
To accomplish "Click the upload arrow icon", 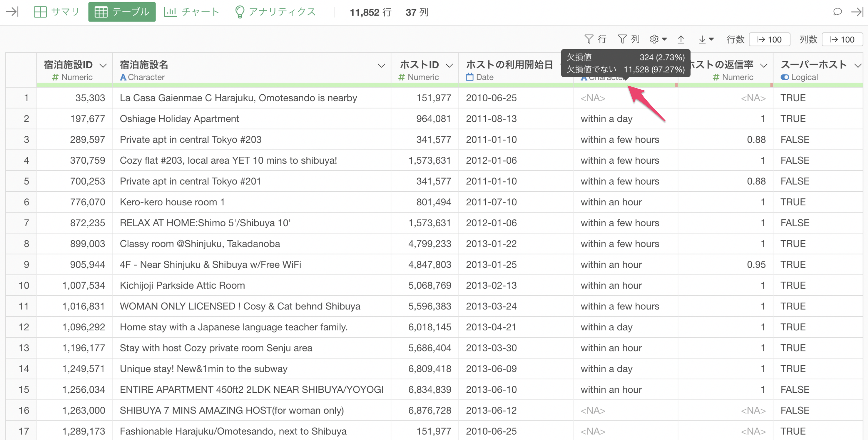I will pos(681,39).
